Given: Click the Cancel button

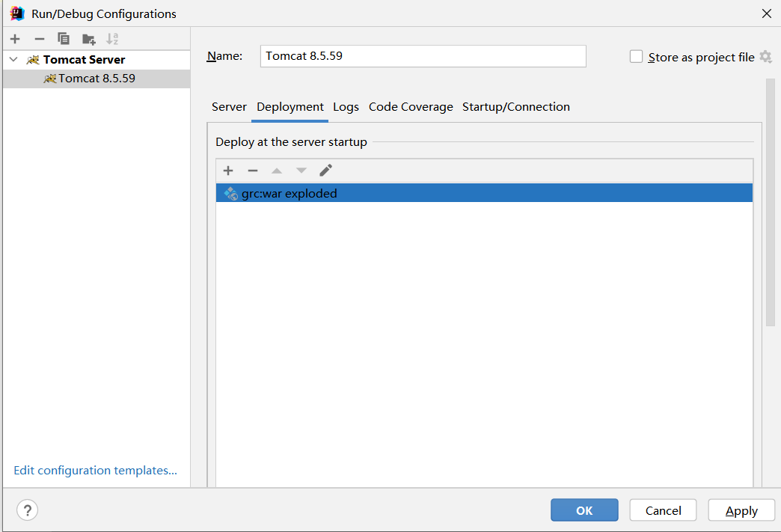Looking at the screenshot, I should [663, 510].
